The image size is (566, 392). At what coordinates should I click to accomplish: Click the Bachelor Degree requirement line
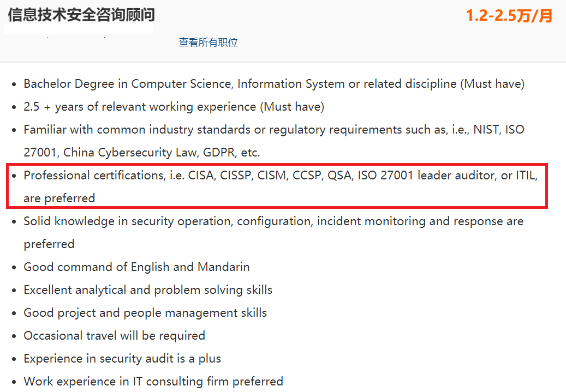pyautogui.click(x=273, y=84)
